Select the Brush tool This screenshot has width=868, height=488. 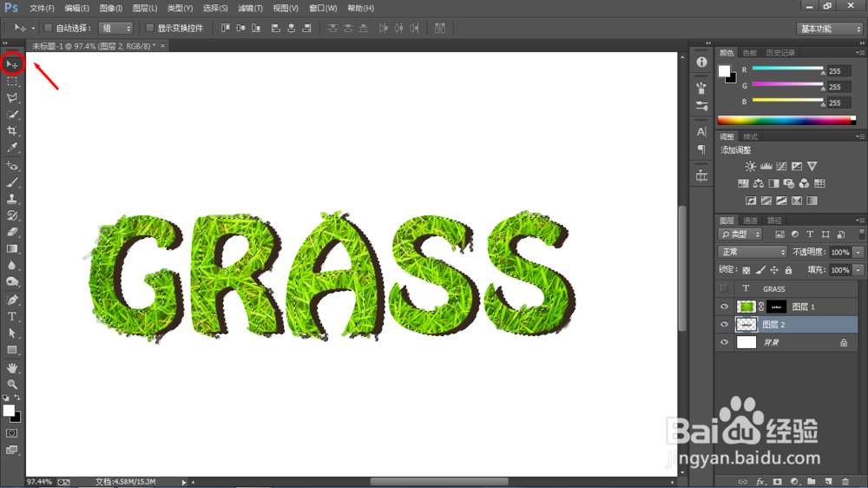[x=12, y=182]
